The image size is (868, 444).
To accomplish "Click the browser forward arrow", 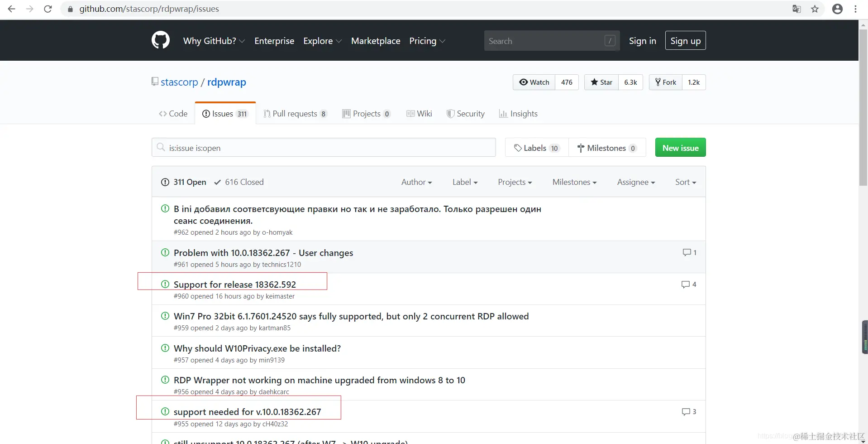I will click(30, 9).
